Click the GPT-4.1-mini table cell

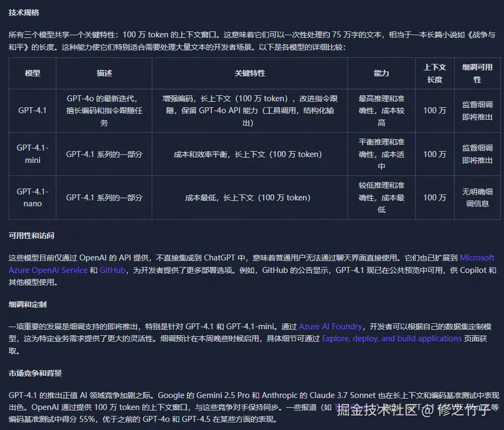[32, 154]
